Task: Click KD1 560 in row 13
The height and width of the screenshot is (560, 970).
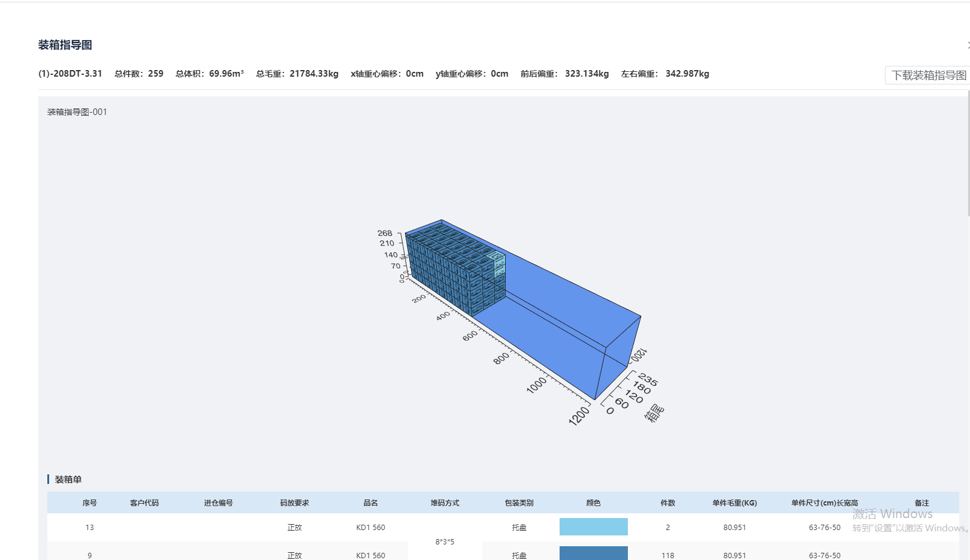Action: point(370,528)
